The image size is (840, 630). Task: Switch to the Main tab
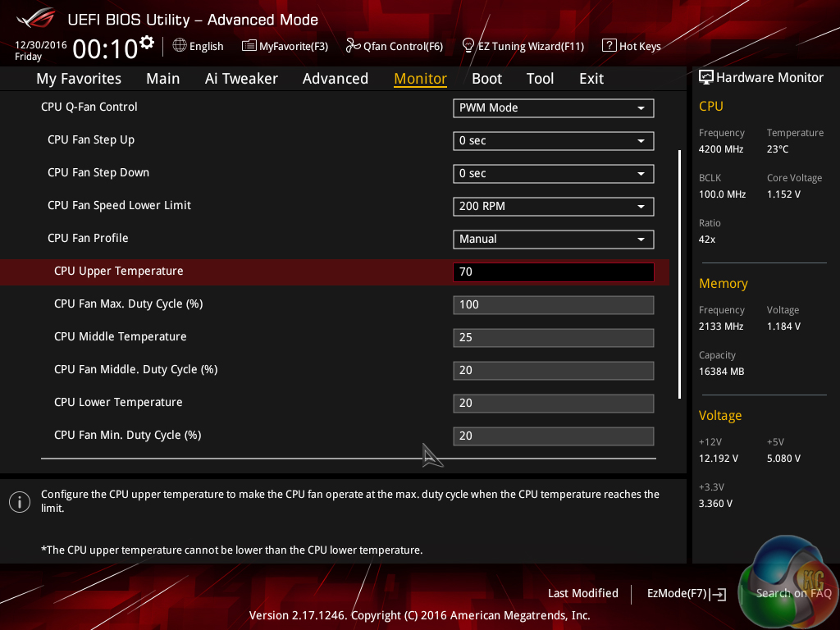(x=163, y=79)
